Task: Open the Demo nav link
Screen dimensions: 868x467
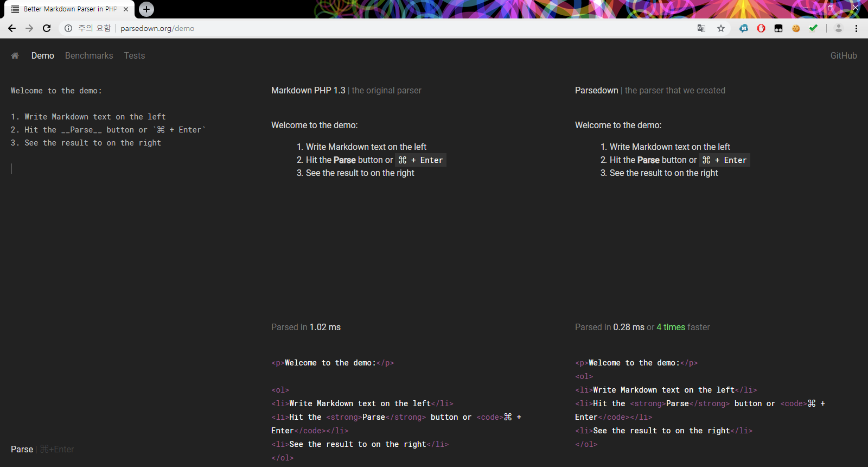Action: tap(43, 55)
